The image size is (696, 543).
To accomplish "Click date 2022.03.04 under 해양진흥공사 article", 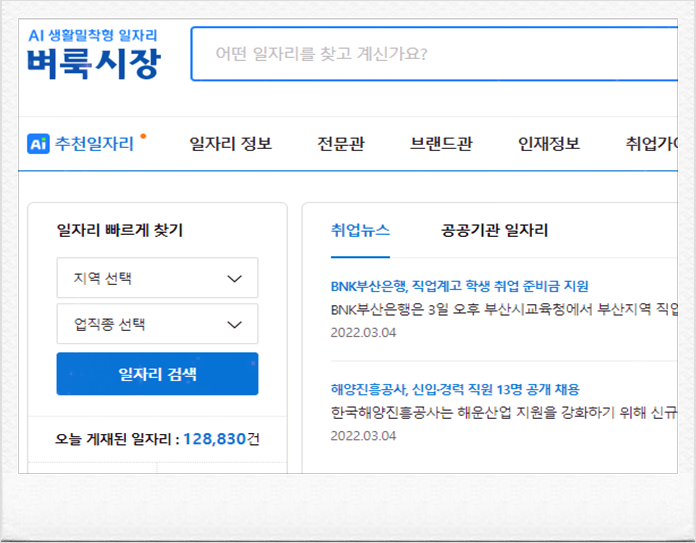I will pyautogui.click(x=363, y=436).
